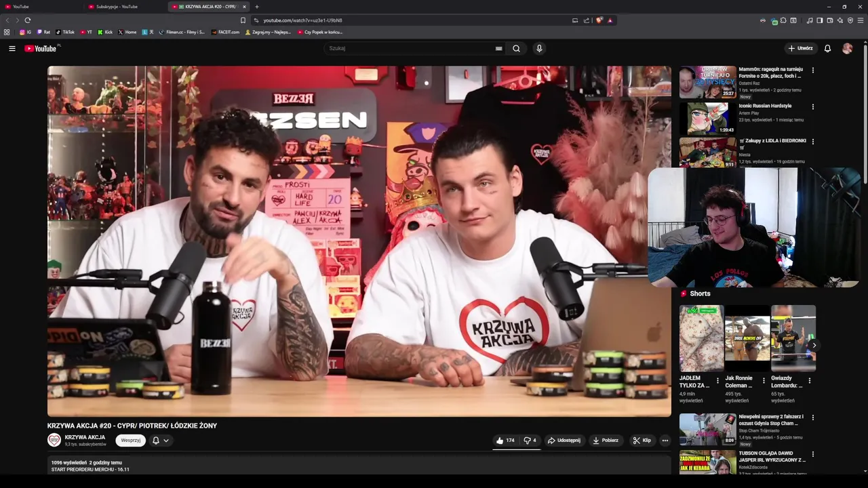The image size is (868, 488).
Task: Click the Pobierz download button
Action: [x=606, y=440]
